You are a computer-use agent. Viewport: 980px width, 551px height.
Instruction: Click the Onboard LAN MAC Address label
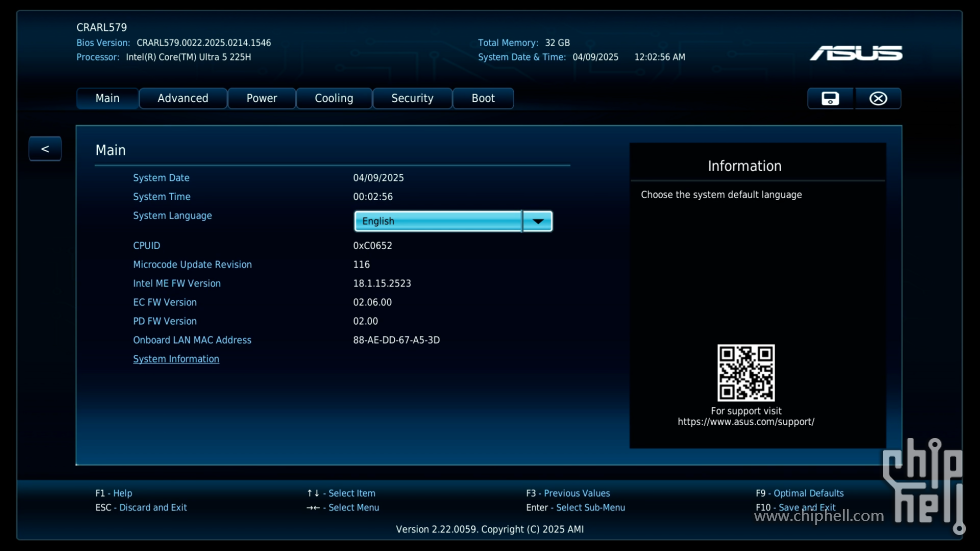192,340
